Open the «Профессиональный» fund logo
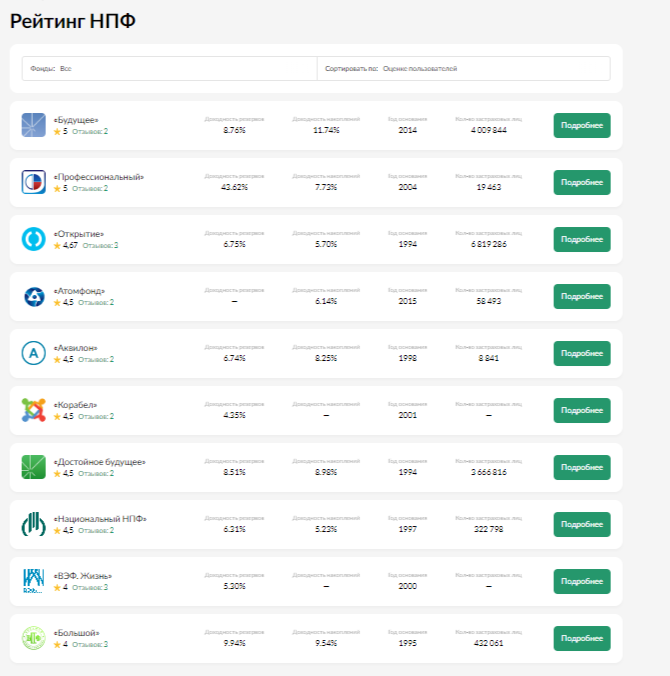670x676 pixels. [x=34, y=182]
